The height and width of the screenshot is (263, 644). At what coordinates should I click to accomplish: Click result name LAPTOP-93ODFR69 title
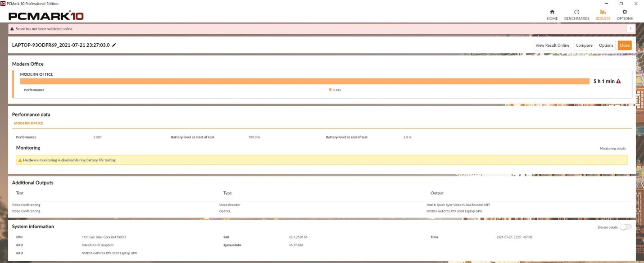[x=61, y=45]
